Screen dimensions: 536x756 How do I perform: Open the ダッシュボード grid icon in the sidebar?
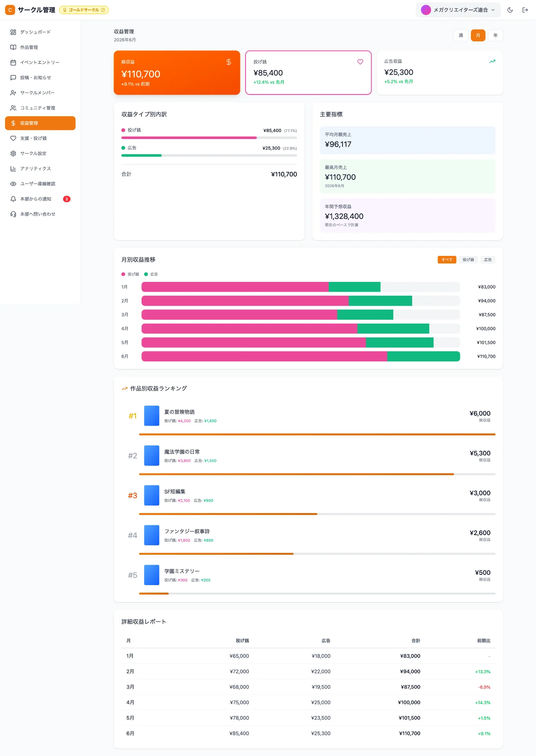click(x=13, y=32)
